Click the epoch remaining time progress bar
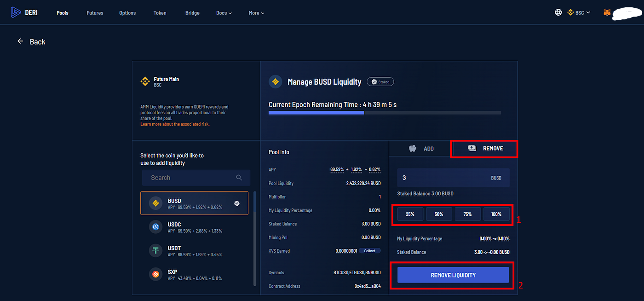 click(385, 112)
